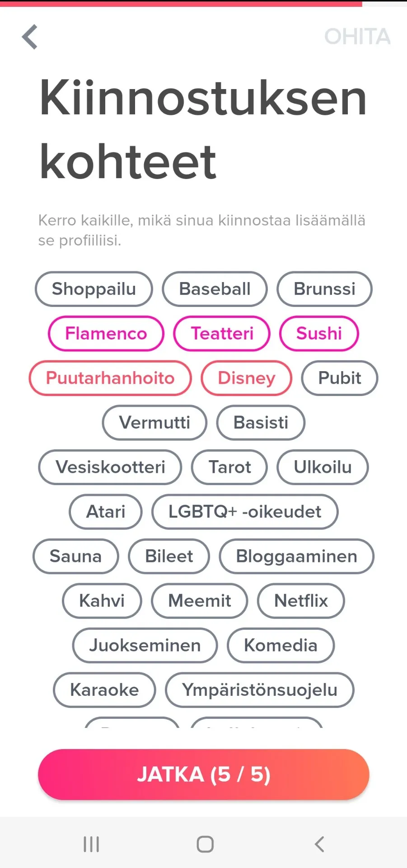Pick the Brunssi interest chip
The height and width of the screenshot is (868, 407).
tap(325, 289)
